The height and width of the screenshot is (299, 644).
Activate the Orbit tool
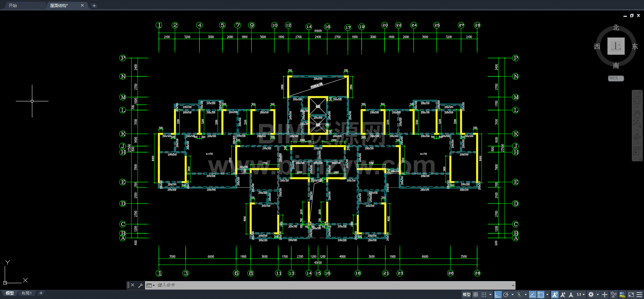pos(637,137)
